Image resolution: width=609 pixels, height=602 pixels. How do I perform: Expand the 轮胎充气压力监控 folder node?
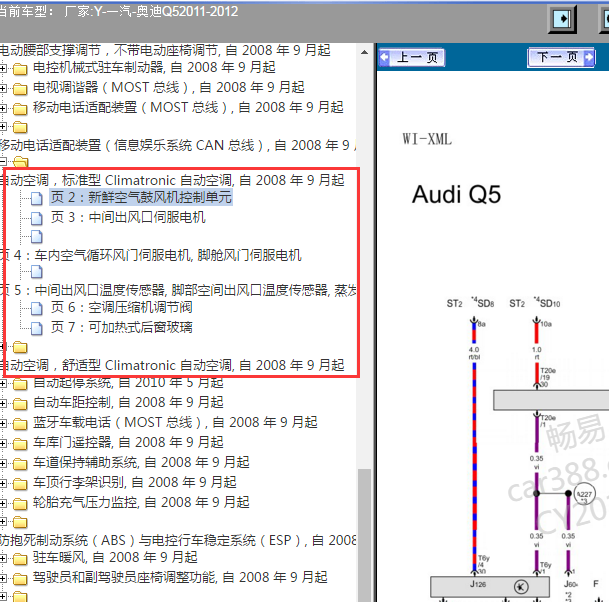click(x=3, y=503)
